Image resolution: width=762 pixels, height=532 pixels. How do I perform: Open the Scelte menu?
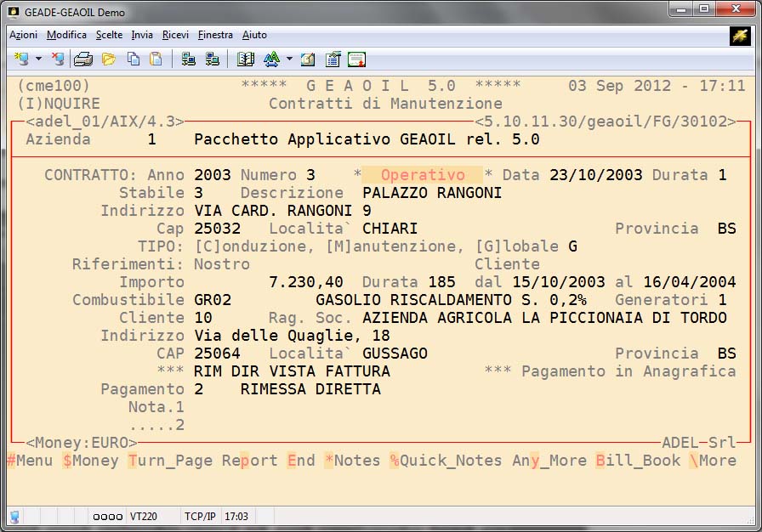(109, 35)
